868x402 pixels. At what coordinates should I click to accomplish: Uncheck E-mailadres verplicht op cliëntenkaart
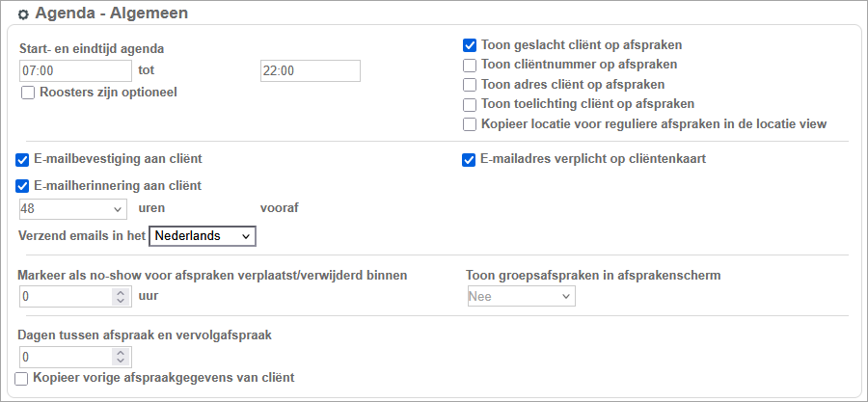tap(470, 159)
